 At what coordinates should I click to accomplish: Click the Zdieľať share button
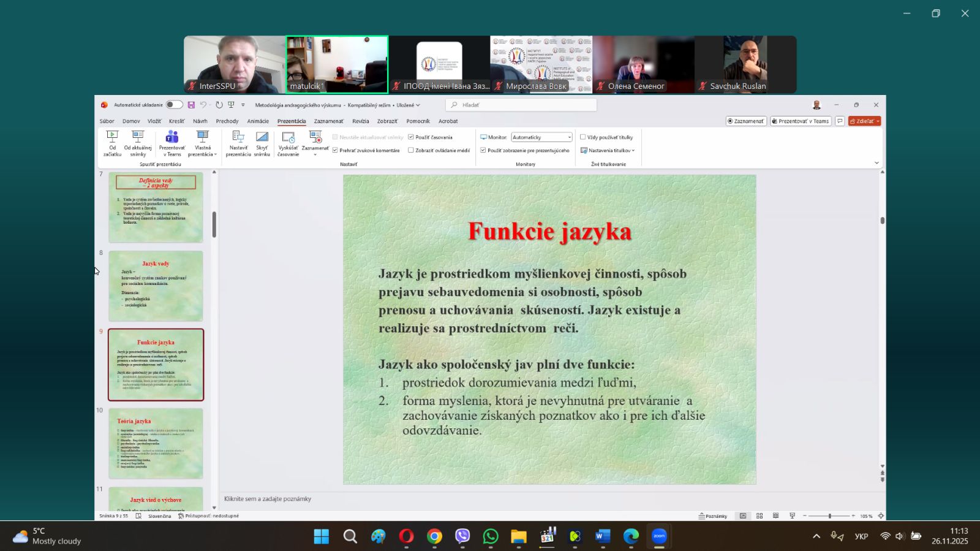coord(862,121)
